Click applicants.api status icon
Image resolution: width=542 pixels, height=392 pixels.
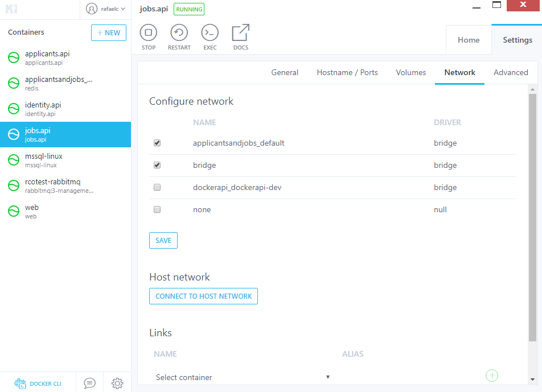pyautogui.click(x=14, y=57)
